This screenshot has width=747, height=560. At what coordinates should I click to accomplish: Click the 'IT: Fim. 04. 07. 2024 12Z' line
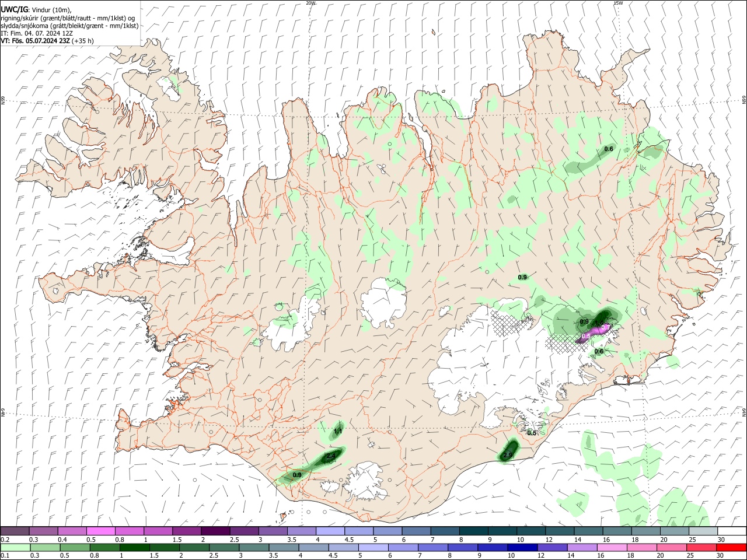coord(37,33)
